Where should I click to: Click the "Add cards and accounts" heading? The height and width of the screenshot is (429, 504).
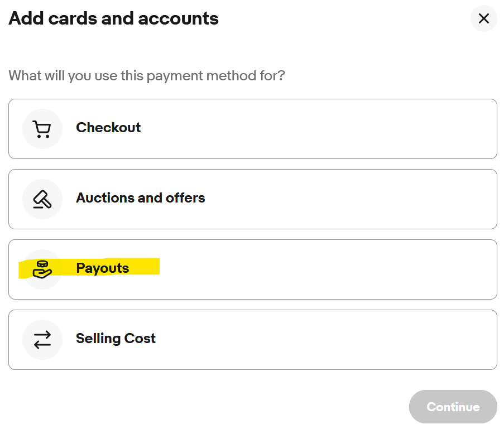point(113,18)
